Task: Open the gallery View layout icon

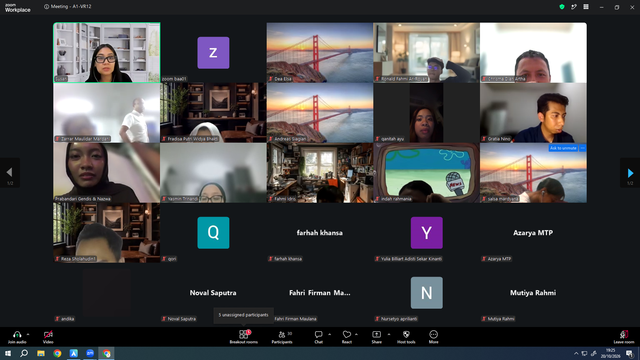Action: (x=586, y=7)
